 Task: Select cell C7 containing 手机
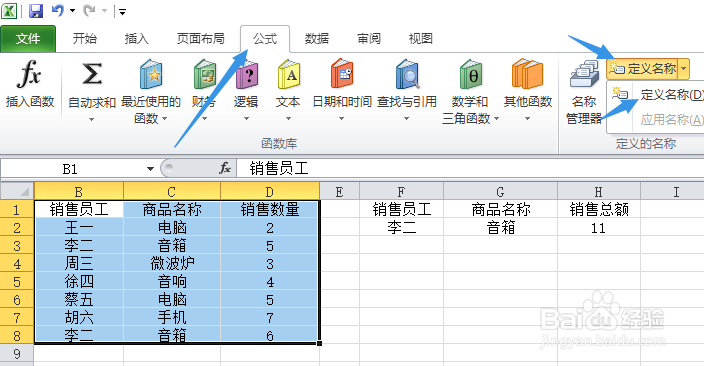[172, 317]
